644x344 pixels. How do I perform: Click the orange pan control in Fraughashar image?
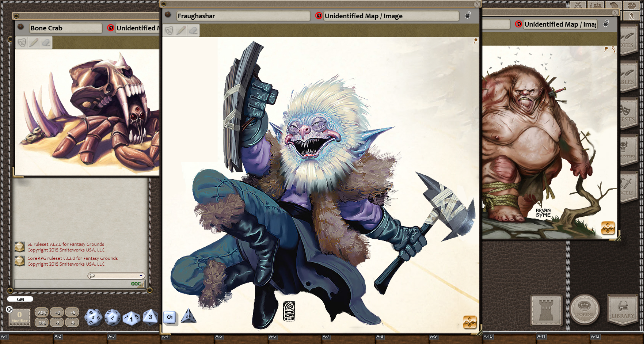(x=470, y=322)
